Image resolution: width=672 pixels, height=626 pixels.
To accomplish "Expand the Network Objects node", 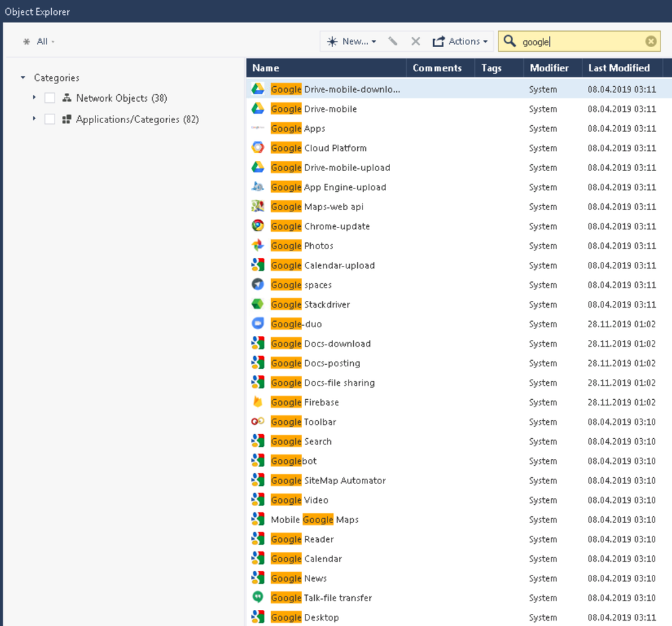I will pos(34,98).
